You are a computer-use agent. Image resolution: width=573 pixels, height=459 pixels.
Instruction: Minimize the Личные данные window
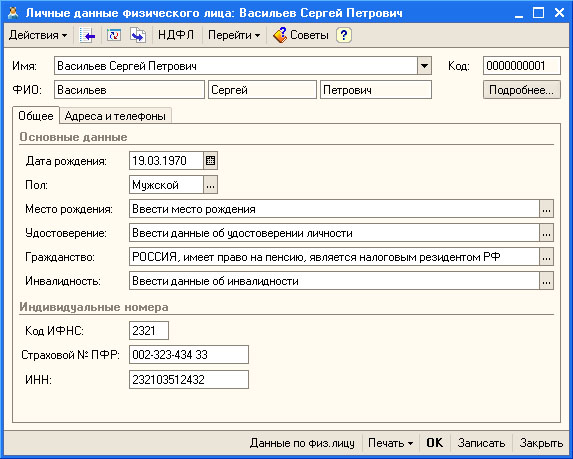[x=519, y=14]
